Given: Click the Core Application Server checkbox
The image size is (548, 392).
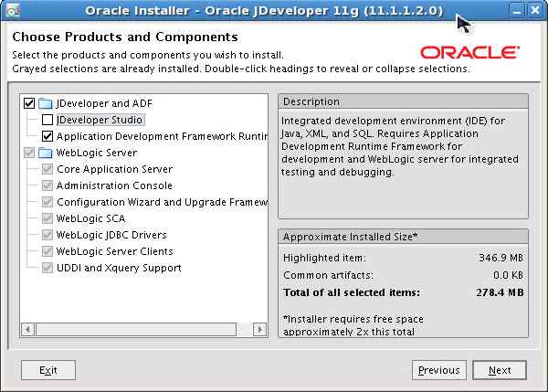Looking at the screenshot, I should click(47, 169).
